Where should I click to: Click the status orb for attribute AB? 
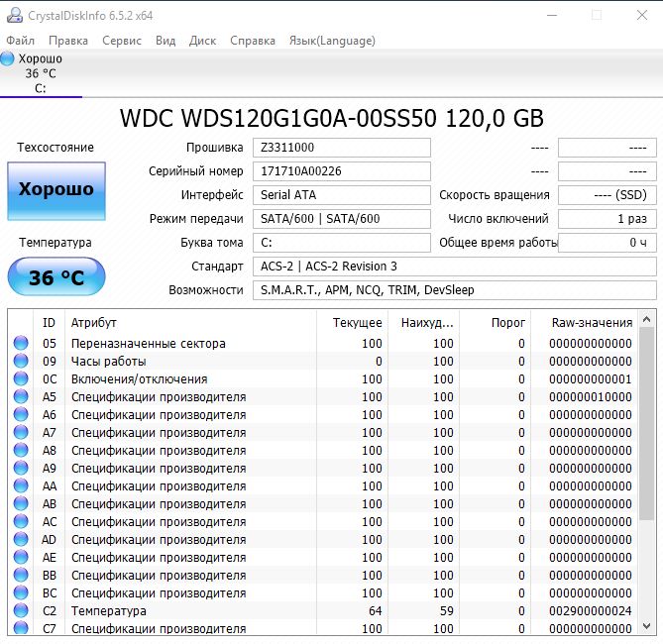coord(21,503)
